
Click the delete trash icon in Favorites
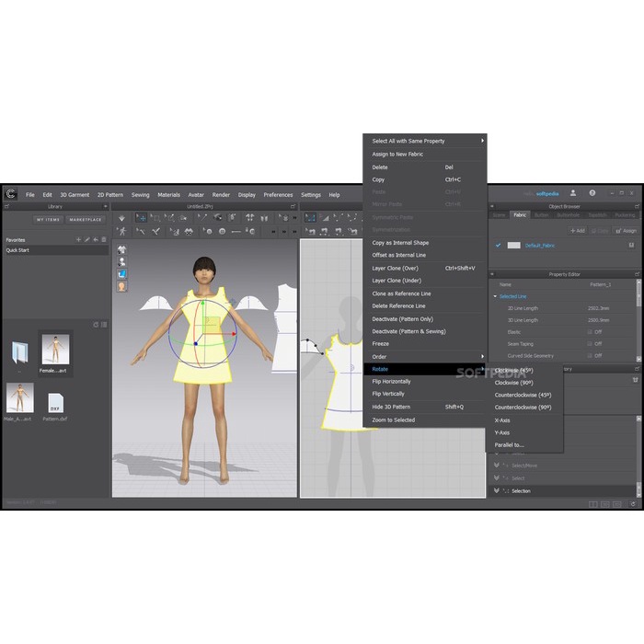tap(104, 239)
